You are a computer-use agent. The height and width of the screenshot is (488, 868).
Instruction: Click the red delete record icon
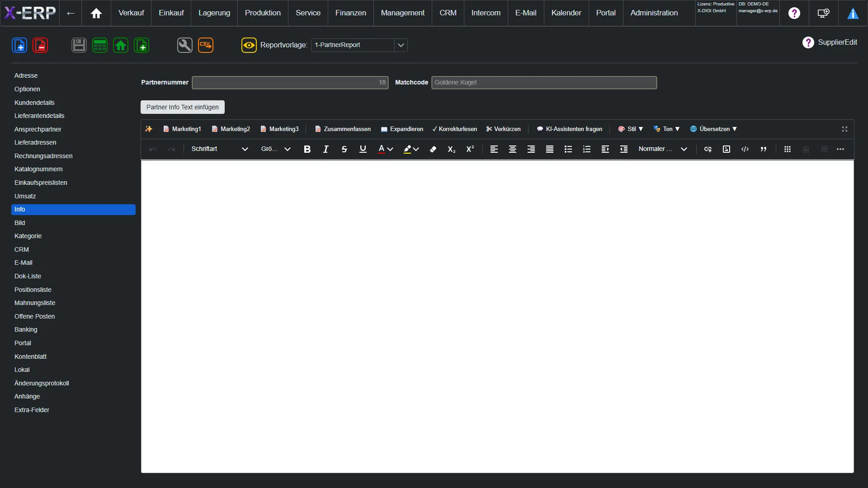pos(40,45)
